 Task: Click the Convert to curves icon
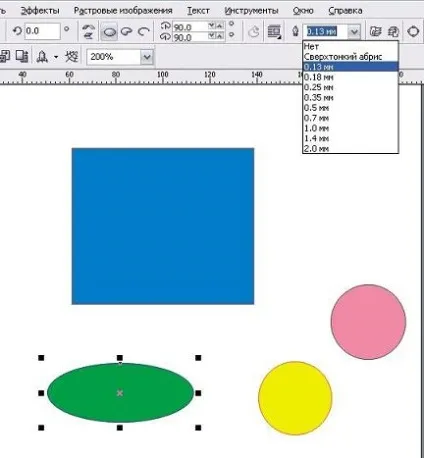click(413, 32)
